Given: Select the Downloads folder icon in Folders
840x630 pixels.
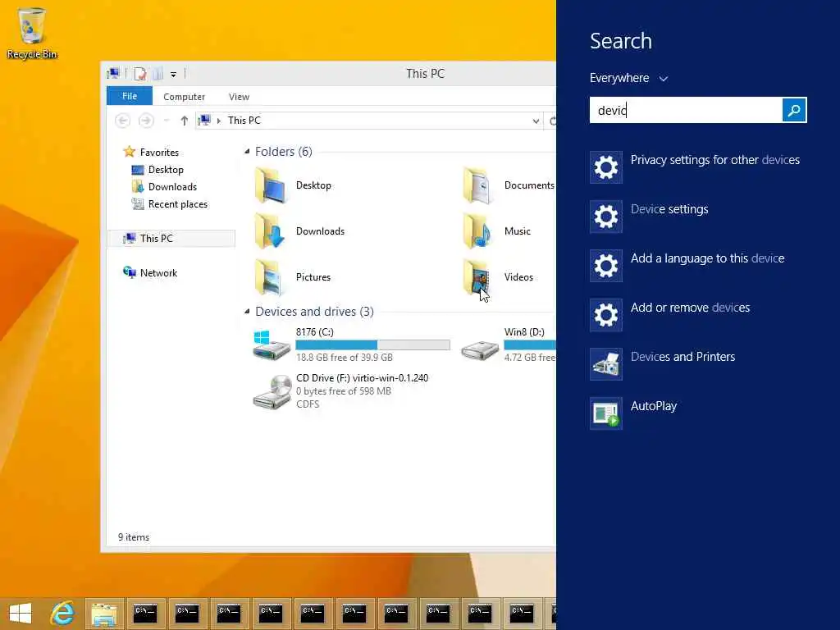Looking at the screenshot, I should (x=269, y=231).
